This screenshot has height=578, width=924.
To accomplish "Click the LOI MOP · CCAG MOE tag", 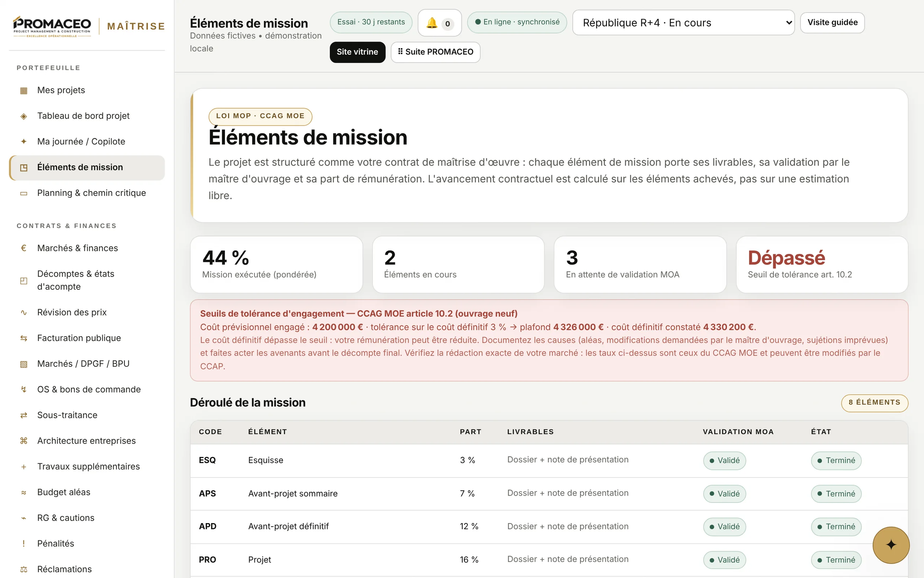I will coord(260,116).
